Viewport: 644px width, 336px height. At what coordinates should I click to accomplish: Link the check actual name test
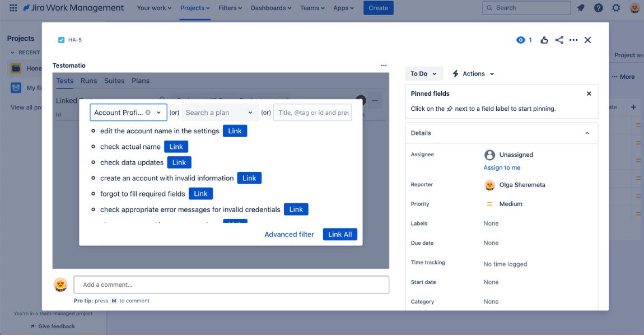(176, 147)
